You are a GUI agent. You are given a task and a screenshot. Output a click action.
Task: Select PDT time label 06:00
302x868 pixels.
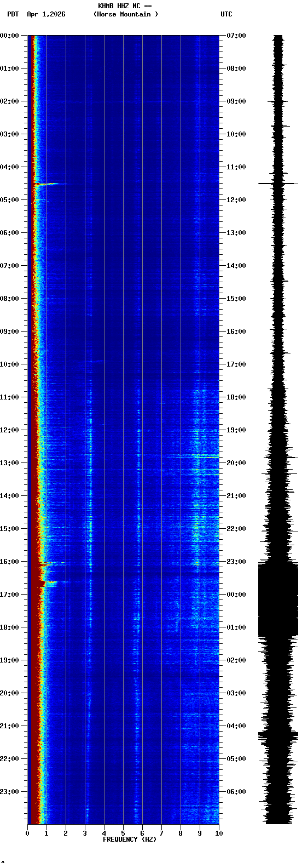coord(9,233)
